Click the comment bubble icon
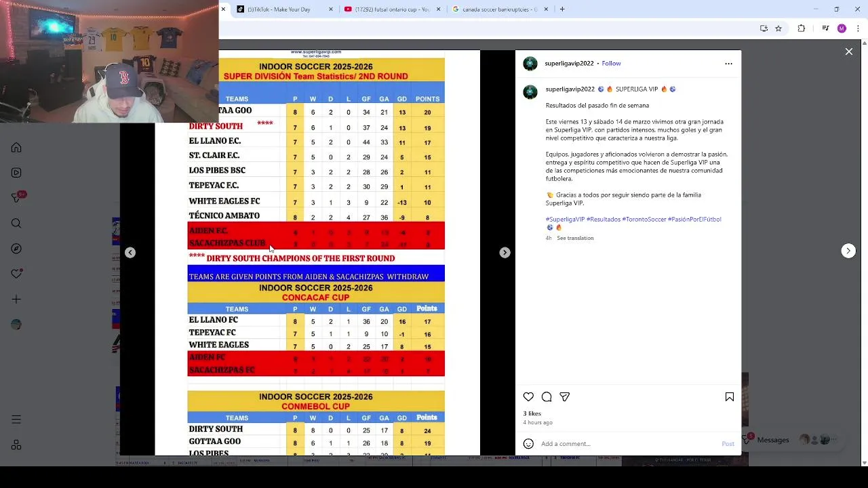868x488 pixels. tap(547, 396)
